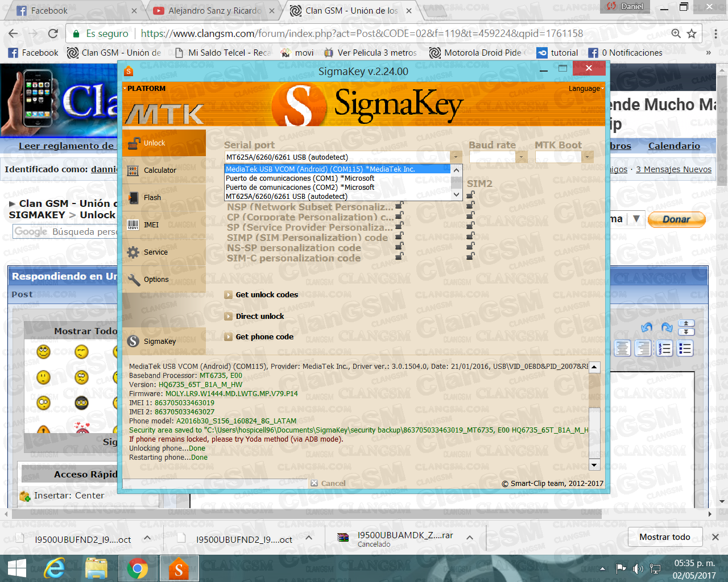The width and height of the screenshot is (728, 582).
Task: Open Windows Start button
Action: tap(17, 568)
